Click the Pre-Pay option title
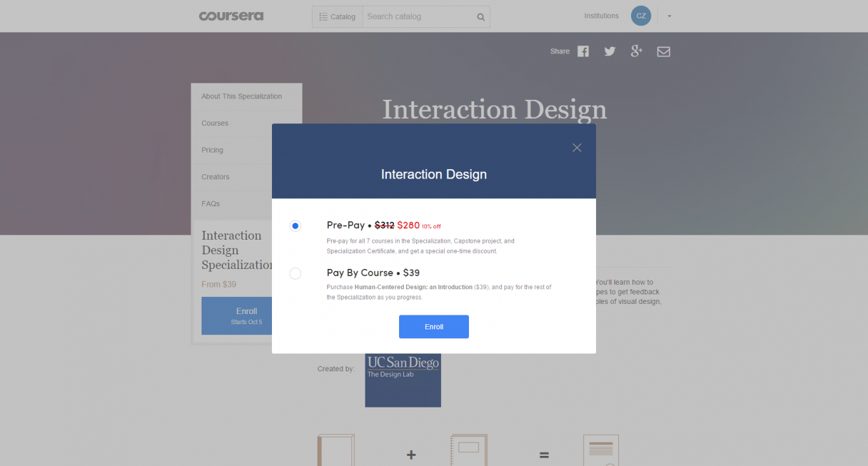 pyautogui.click(x=346, y=225)
